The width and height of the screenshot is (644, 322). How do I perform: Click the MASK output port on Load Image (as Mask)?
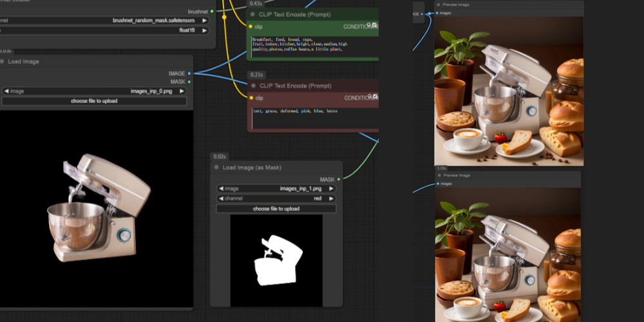339,180
